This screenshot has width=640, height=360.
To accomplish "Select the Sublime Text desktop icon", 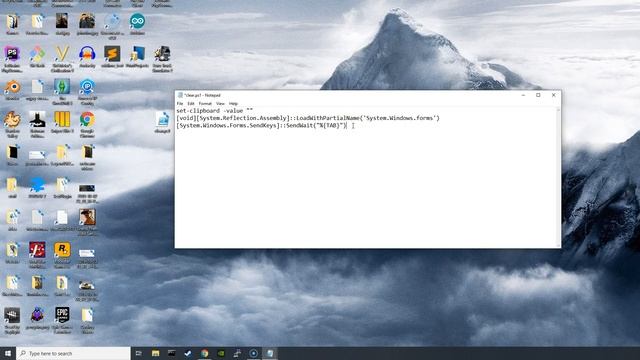I will point(112,57).
